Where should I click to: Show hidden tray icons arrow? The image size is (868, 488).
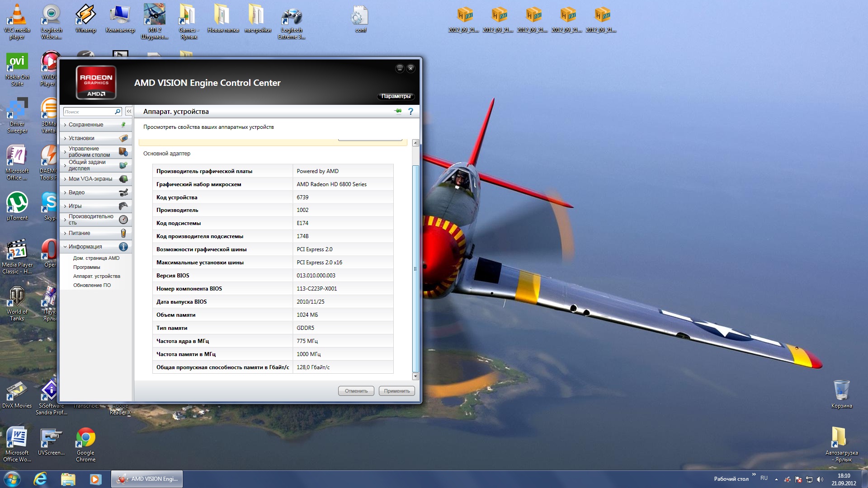pos(776,479)
